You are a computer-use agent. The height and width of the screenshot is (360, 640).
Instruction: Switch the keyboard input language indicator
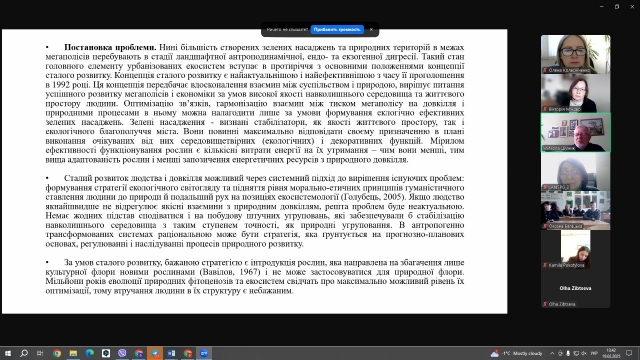point(594,353)
